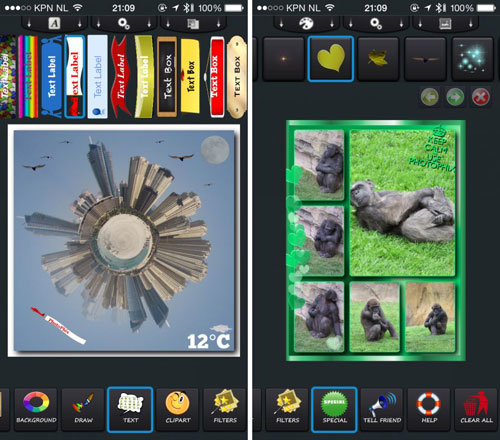Screen dimensions: 500x440
Task: Expand the text font 'A' pull-down tab
Action: 54,23
